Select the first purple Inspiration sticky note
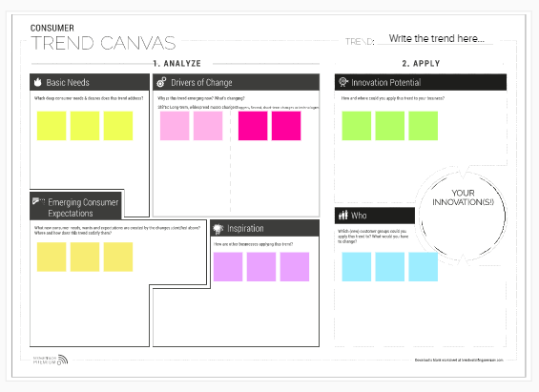The image size is (539, 392). click(x=228, y=267)
